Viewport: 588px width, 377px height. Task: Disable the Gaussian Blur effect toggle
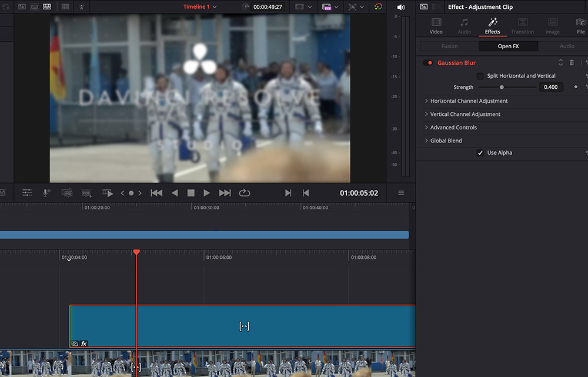point(427,63)
